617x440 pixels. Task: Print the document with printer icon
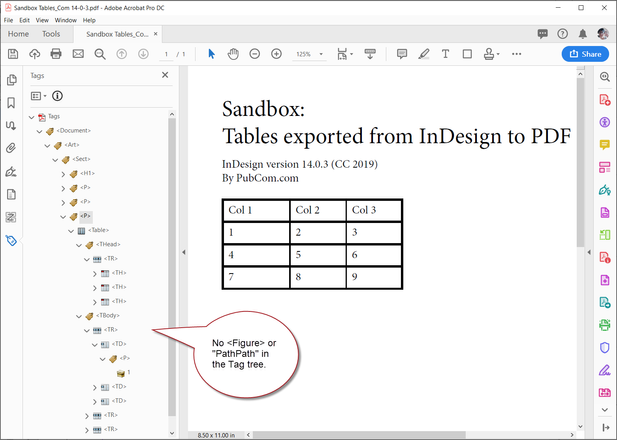[x=56, y=54]
